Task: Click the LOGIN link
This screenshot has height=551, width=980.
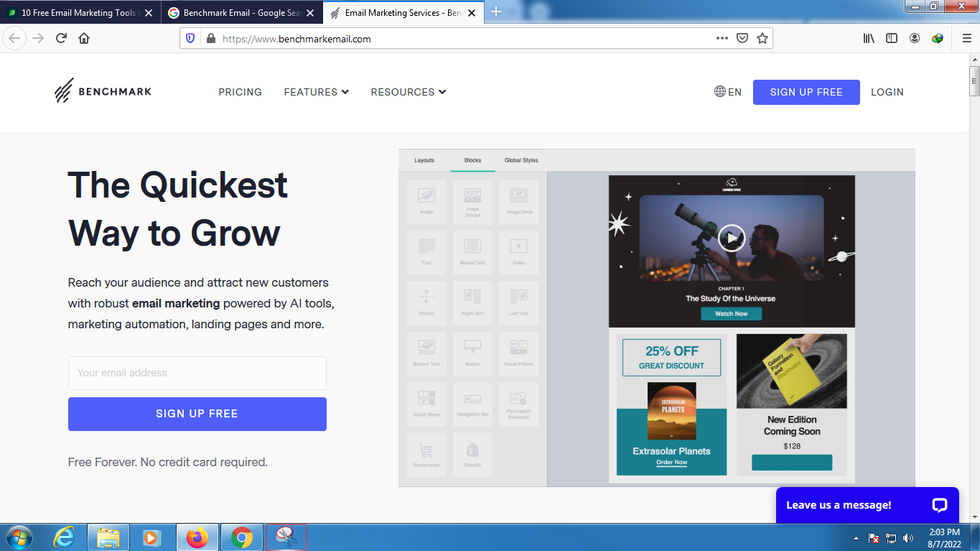Action: [887, 92]
